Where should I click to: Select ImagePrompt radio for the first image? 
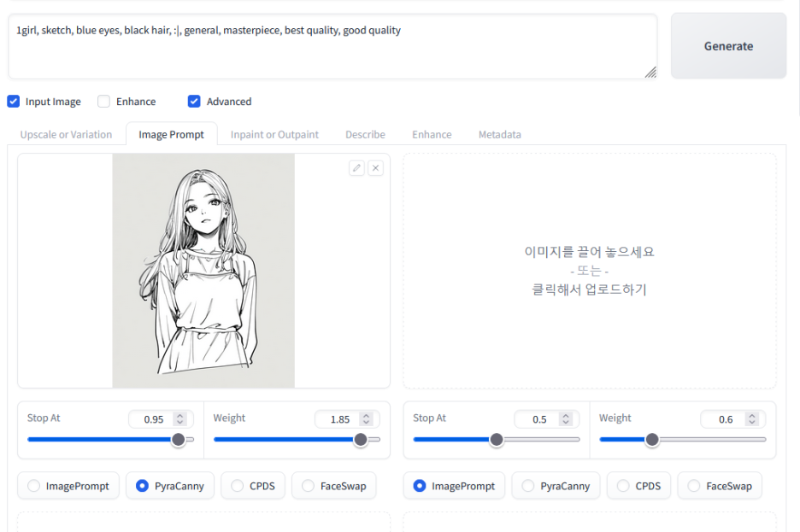[33, 486]
